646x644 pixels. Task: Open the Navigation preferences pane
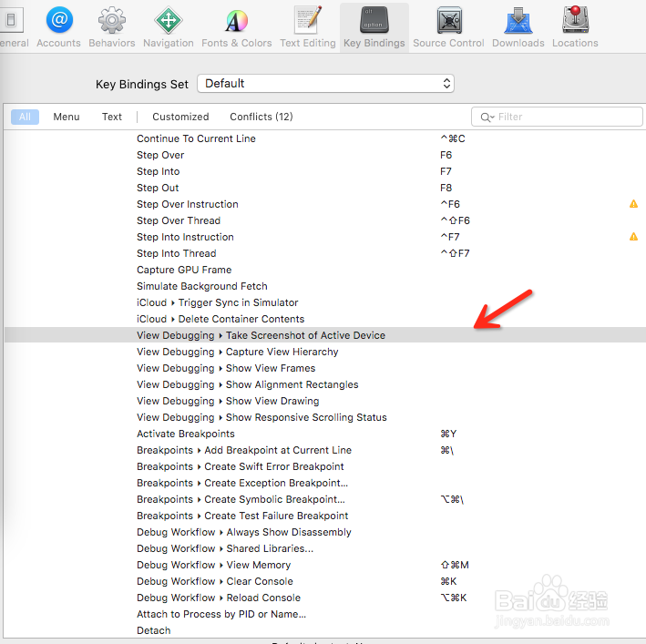pos(168,26)
